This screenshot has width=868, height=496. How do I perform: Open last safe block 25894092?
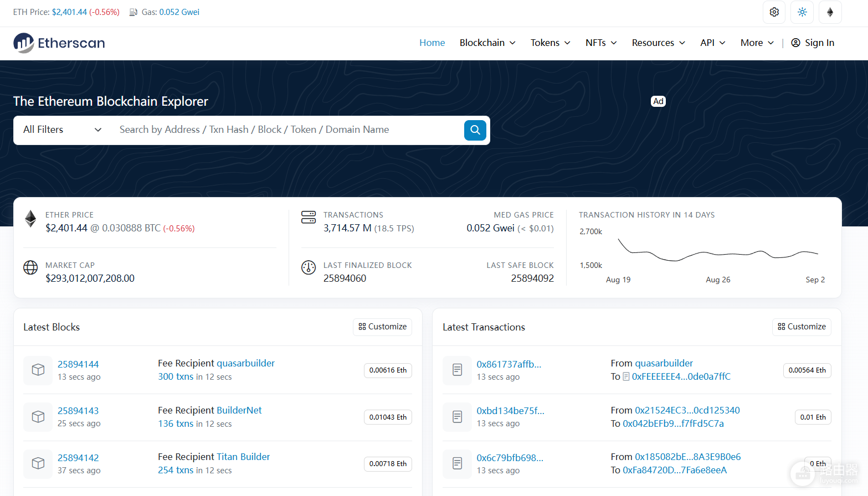point(532,278)
